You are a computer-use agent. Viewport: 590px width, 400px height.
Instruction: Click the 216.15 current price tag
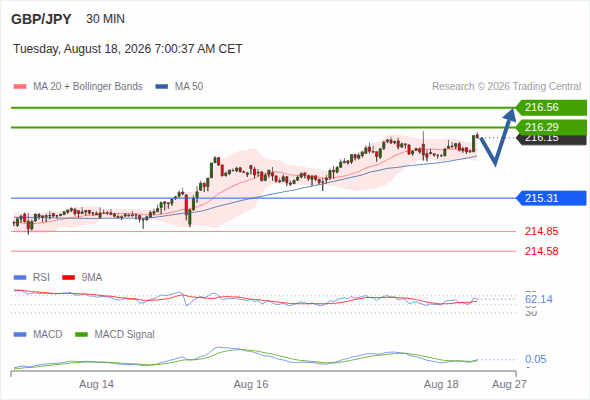click(x=551, y=140)
